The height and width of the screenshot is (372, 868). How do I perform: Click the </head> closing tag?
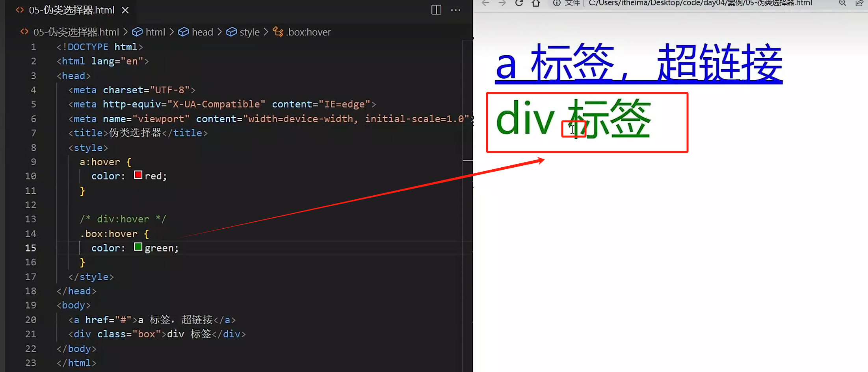76,291
